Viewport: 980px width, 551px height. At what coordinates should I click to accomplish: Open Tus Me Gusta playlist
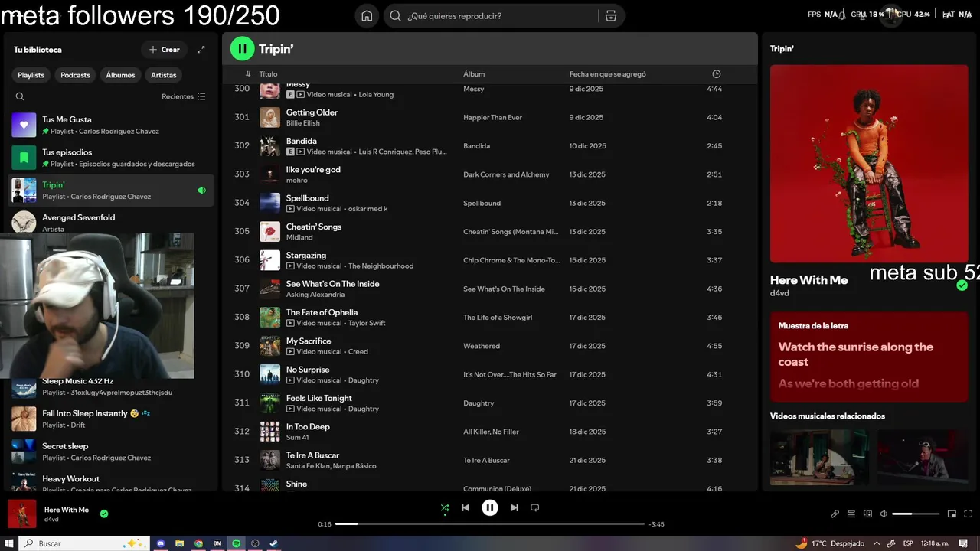[111, 125]
